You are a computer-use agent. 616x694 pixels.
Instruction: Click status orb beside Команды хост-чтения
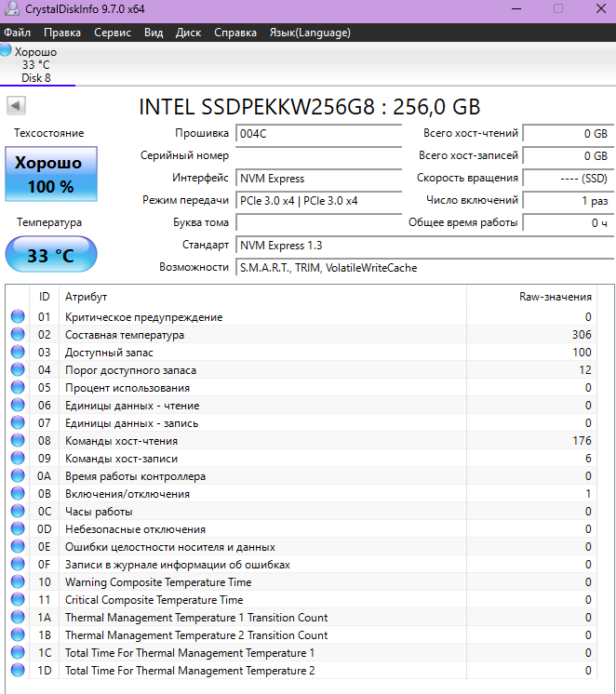point(18,441)
